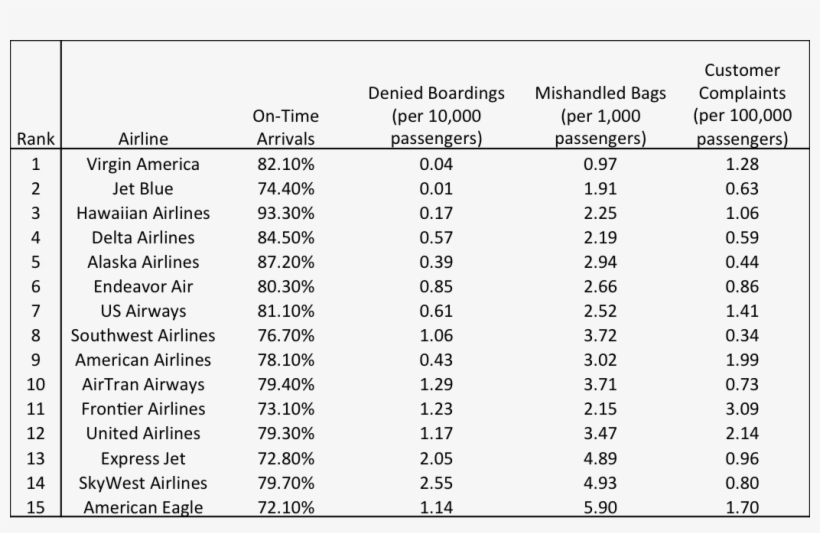The height and width of the screenshot is (533, 820).
Task: Click Hawaiian Airlines' 93.30% on-time value
Action: pos(285,213)
